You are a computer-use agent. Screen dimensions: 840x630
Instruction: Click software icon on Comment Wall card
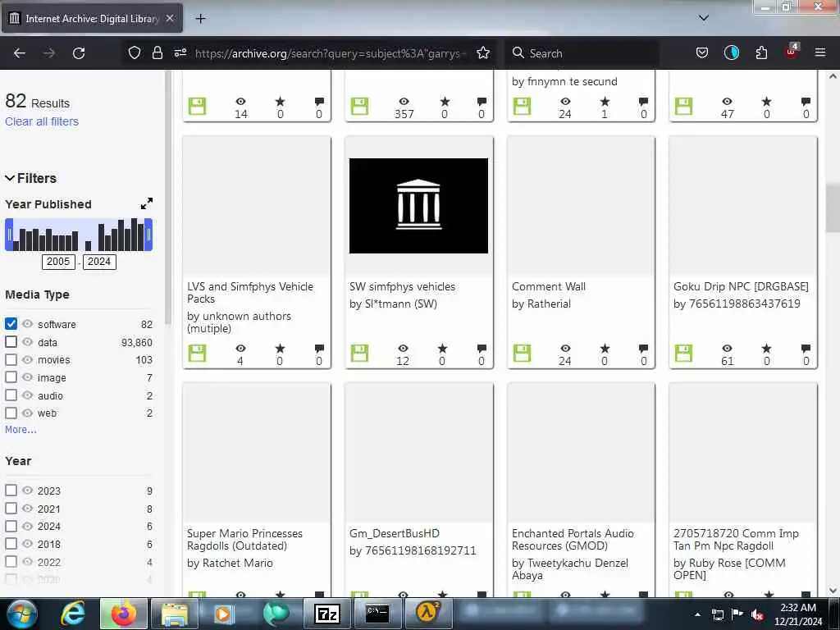click(522, 353)
